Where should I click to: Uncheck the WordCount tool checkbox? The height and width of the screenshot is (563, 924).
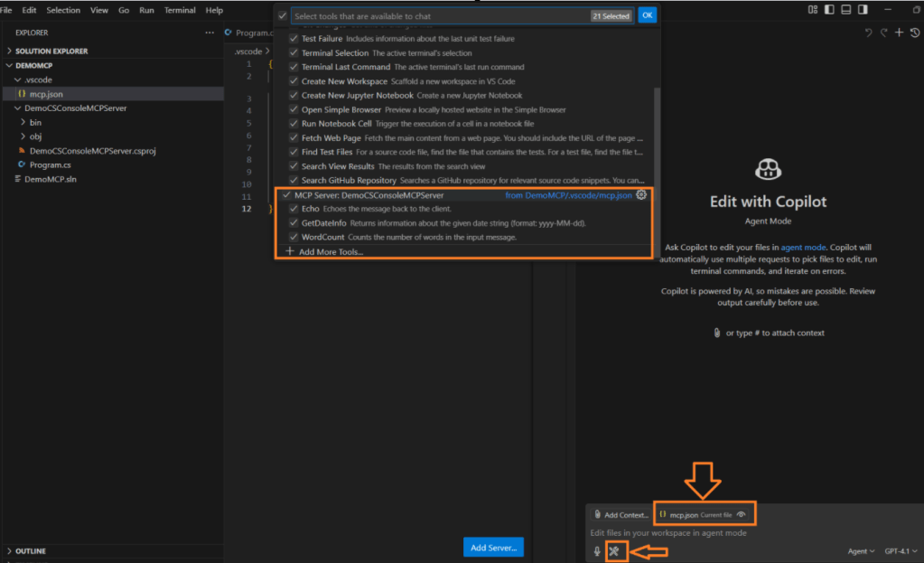tap(293, 237)
